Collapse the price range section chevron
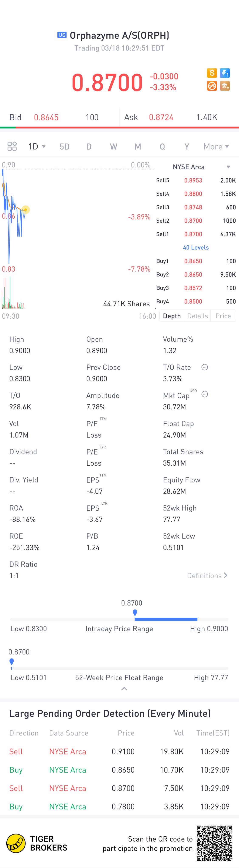Image resolution: width=239 pixels, height=868 pixels. [x=124, y=689]
